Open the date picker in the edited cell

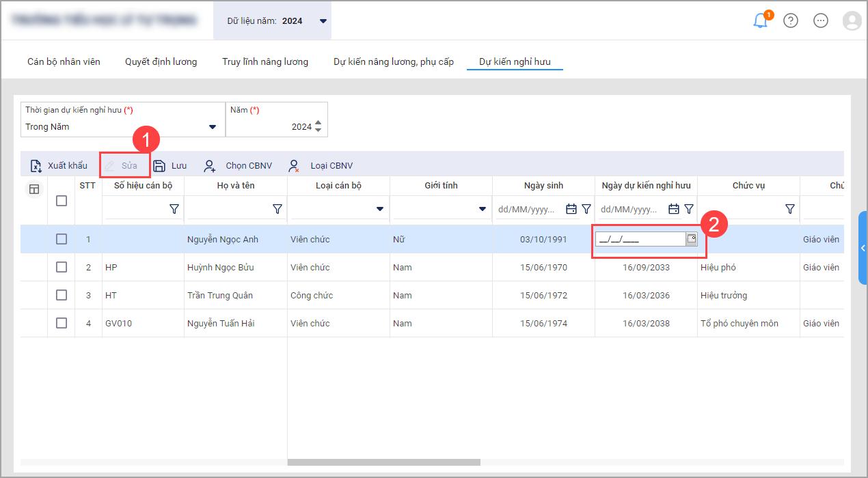(x=691, y=239)
